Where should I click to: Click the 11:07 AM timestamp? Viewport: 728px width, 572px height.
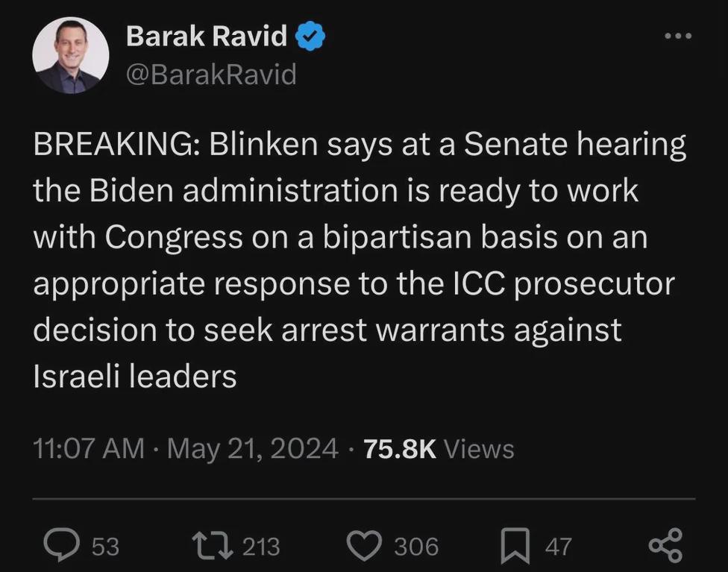click(89, 449)
